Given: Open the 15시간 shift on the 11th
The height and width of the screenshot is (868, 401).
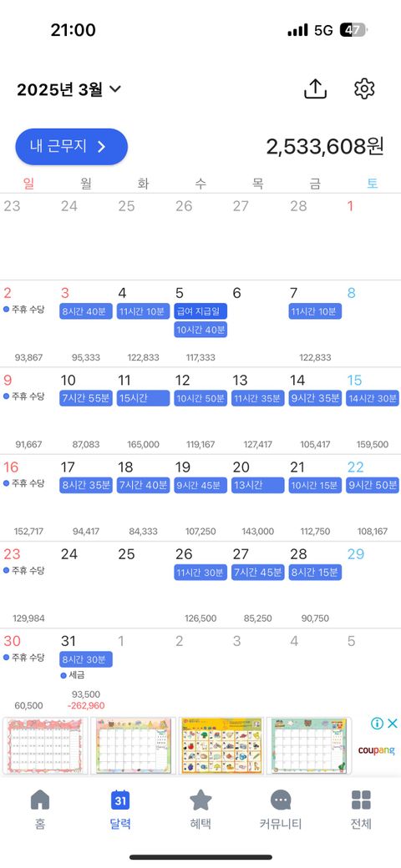Looking at the screenshot, I should [x=143, y=398].
